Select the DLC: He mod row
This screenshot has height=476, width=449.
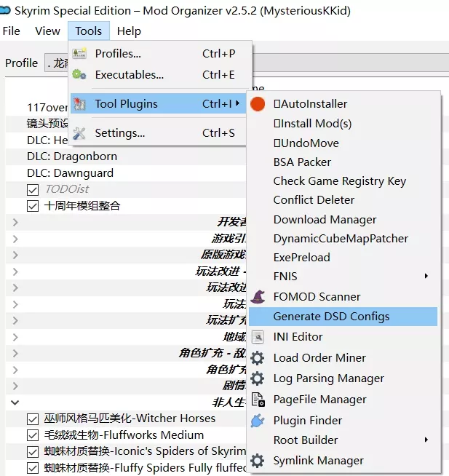(x=36, y=140)
